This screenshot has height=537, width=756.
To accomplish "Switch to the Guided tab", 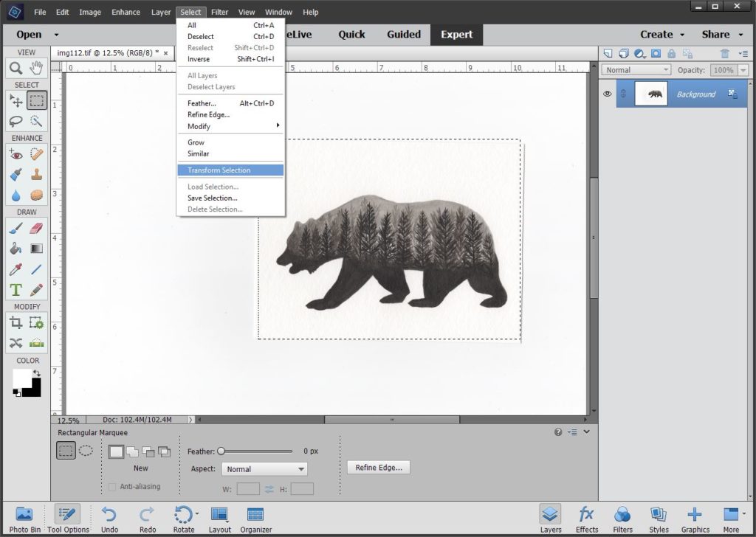I will pyautogui.click(x=404, y=35).
